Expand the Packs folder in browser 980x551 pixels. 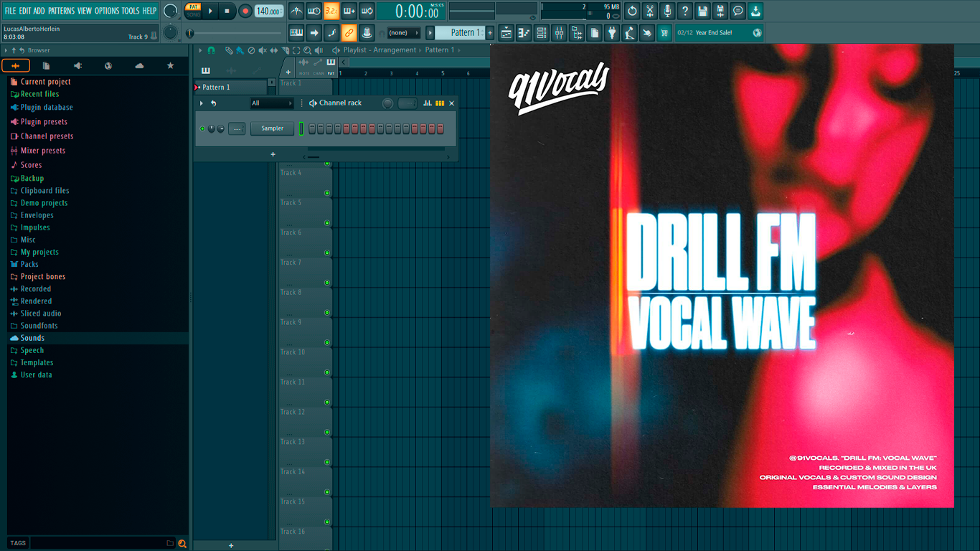point(29,264)
